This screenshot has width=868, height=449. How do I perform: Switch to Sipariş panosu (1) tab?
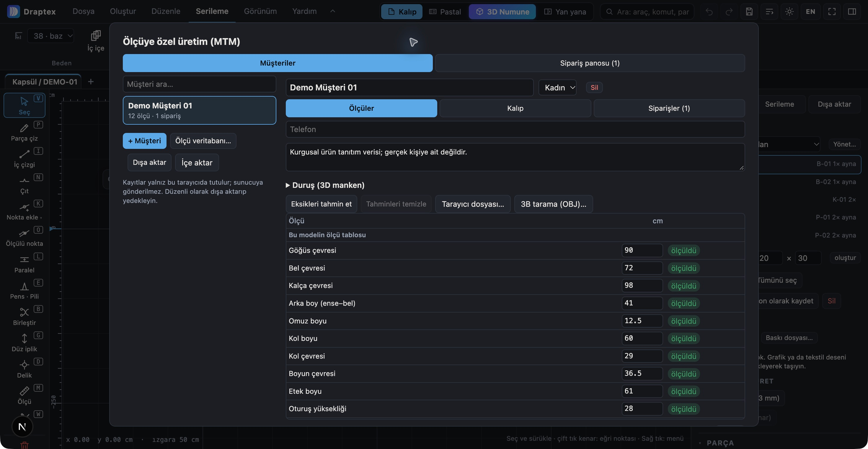[x=590, y=63]
